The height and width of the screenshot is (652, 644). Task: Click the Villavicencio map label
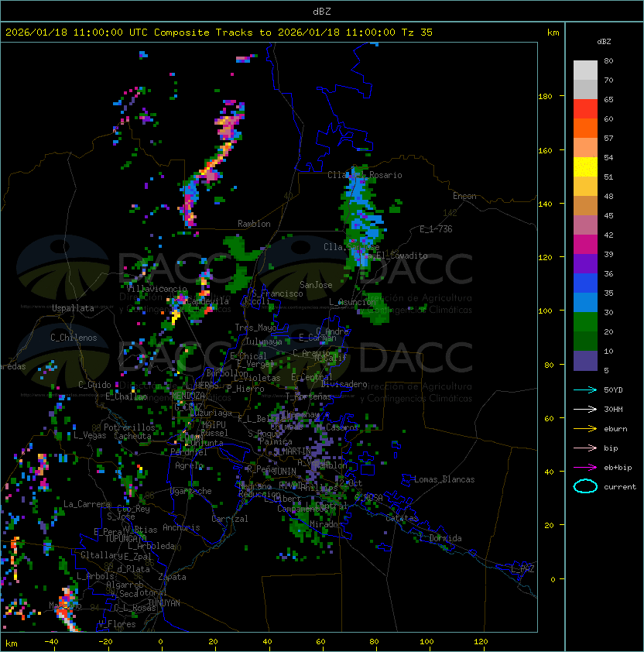(156, 289)
